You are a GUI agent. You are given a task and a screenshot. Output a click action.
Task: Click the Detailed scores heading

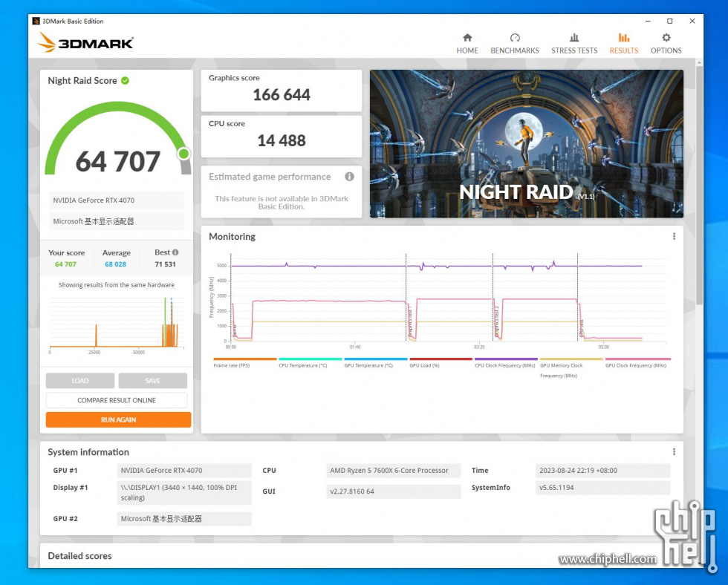click(80, 556)
